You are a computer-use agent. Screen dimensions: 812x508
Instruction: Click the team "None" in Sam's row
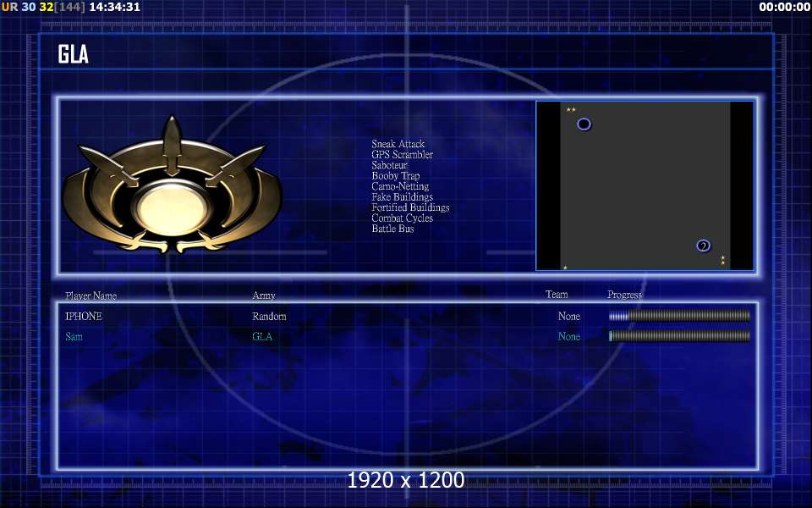568,336
